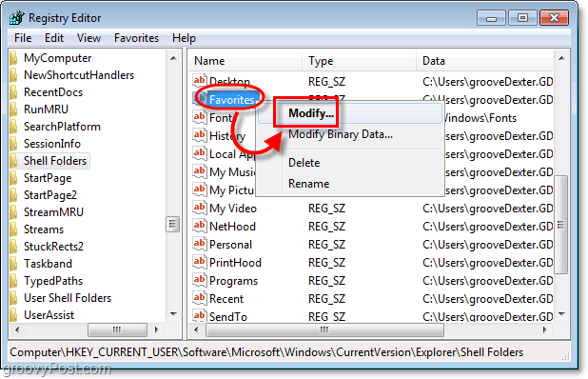Click the string value icon beside My Video

pyautogui.click(x=200, y=208)
